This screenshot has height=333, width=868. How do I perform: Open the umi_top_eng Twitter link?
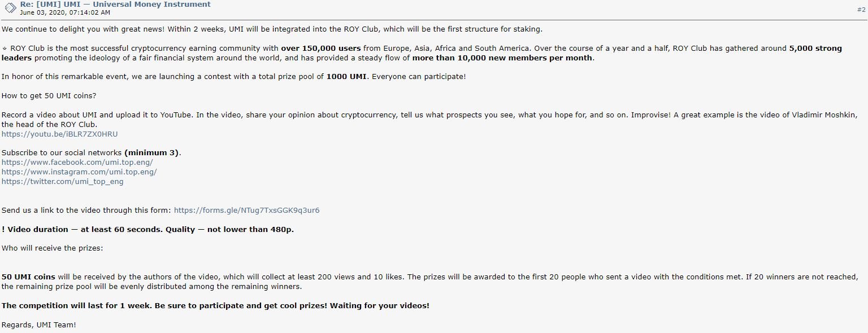point(62,182)
